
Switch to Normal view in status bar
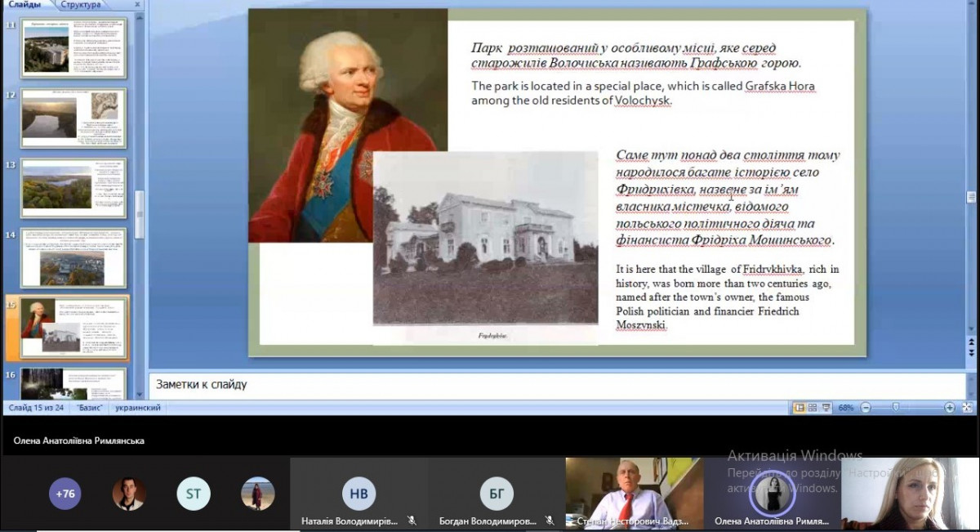800,407
